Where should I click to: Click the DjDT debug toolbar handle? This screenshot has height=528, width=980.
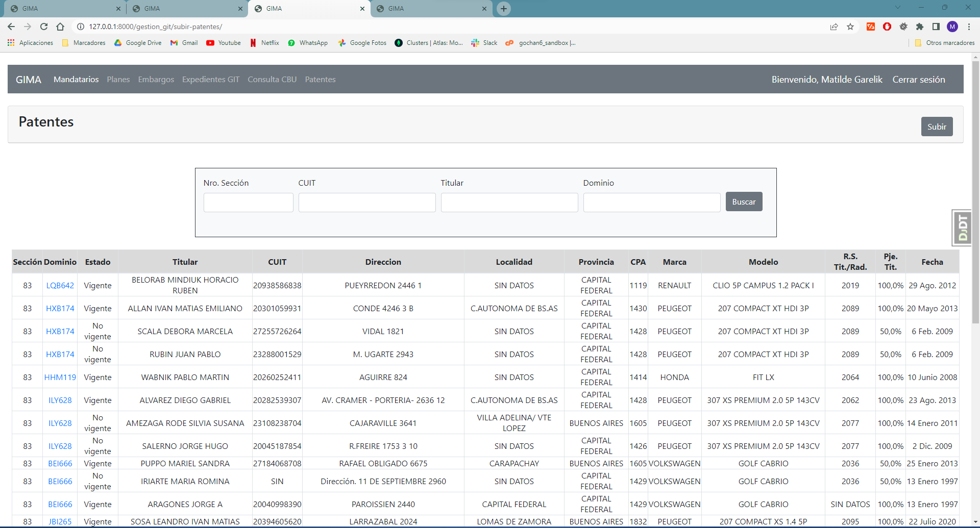coord(962,228)
